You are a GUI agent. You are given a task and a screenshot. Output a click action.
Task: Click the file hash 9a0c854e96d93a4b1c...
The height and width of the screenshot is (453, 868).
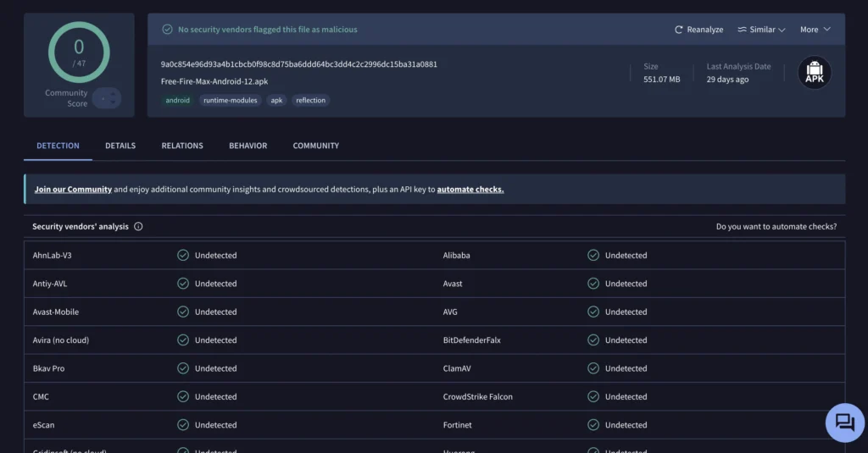click(299, 64)
